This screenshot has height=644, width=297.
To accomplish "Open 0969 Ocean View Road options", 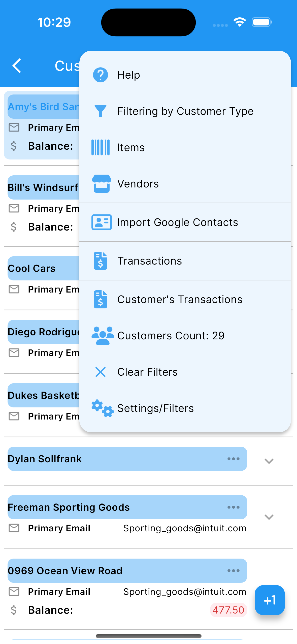I will coord(233,571).
